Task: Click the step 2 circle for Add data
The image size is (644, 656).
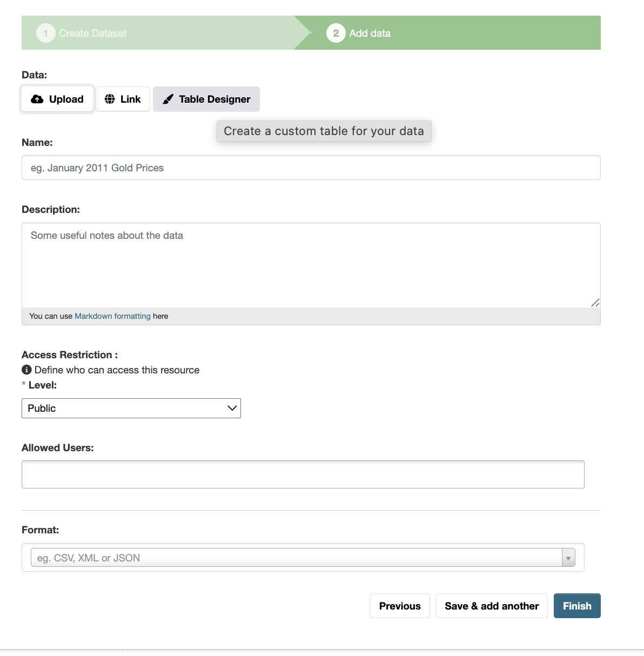Action: (x=336, y=33)
